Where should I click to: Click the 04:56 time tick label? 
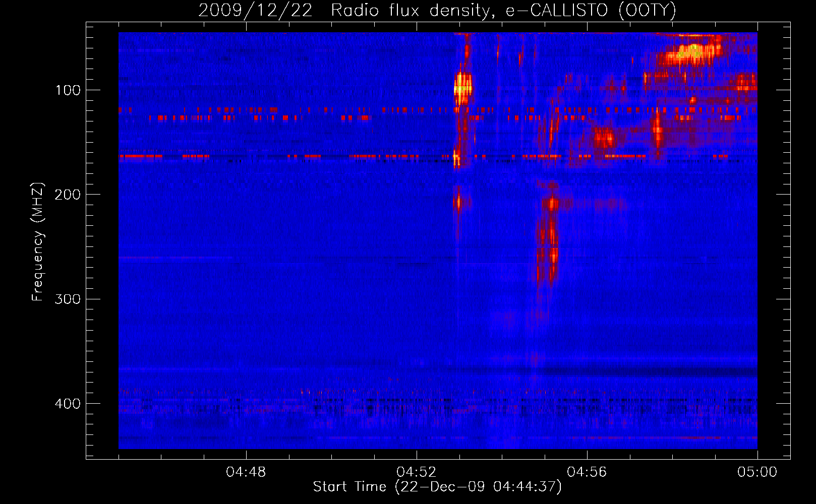point(587,472)
